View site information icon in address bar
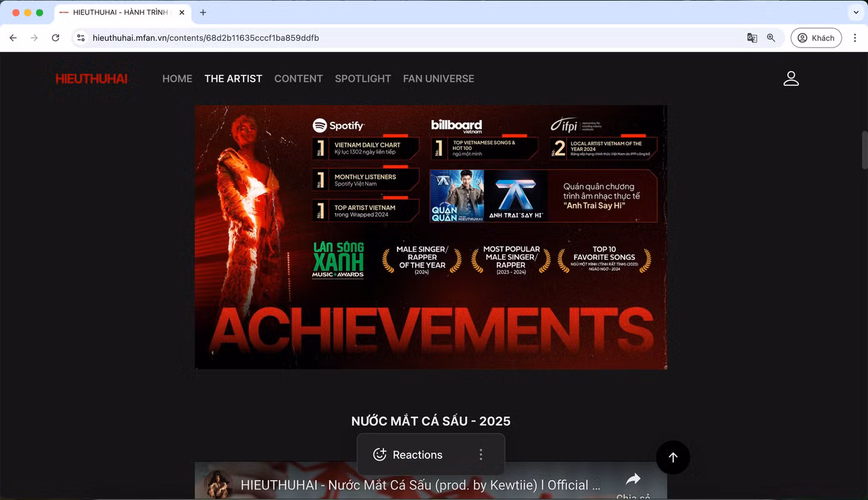 point(81,38)
